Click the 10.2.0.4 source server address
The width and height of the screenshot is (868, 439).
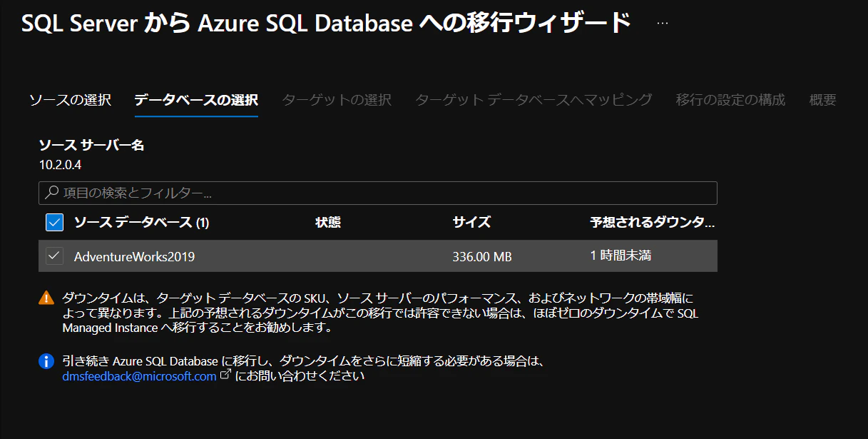click(x=61, y=164)
